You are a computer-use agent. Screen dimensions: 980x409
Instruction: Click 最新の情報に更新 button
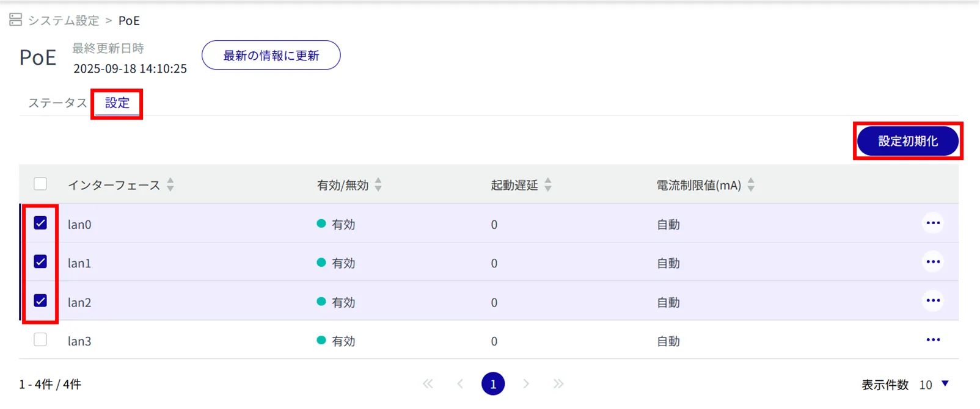pos(271,56)
